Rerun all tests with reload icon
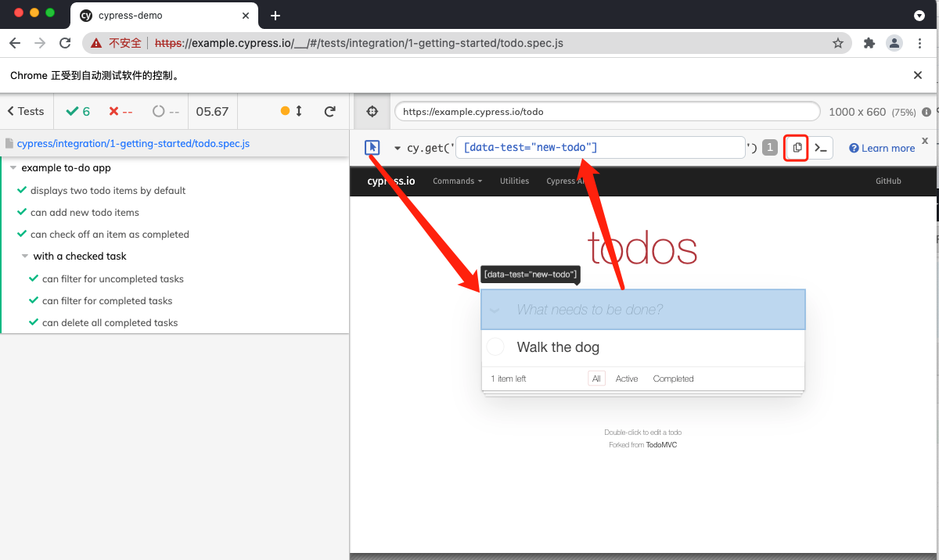This screenshot has width=939, height=560. click(330, 112)
